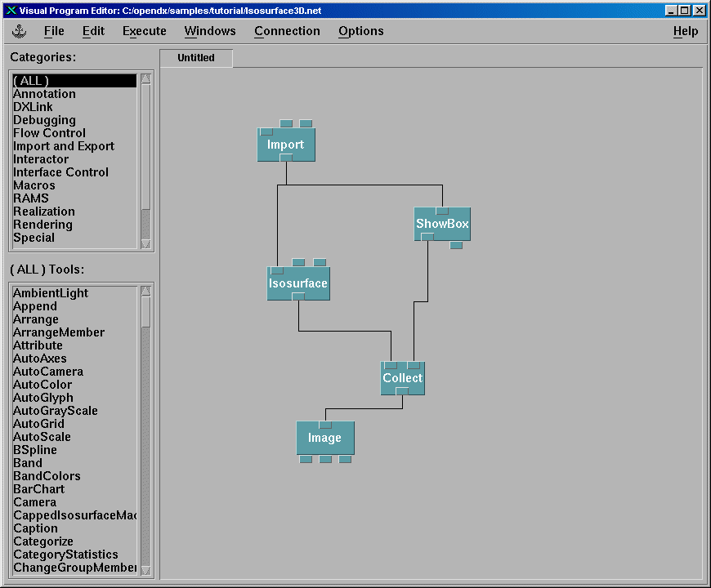This screenshot has height=588, width=711.
Task: Click the X application icon in title bar
Action: 11,10
